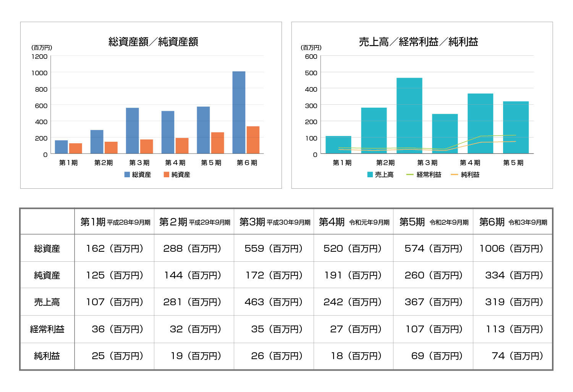Select the 第4期 令和元年9月期 column header
The height and width of the screenshot is (392, 573).
click(354, 222)
